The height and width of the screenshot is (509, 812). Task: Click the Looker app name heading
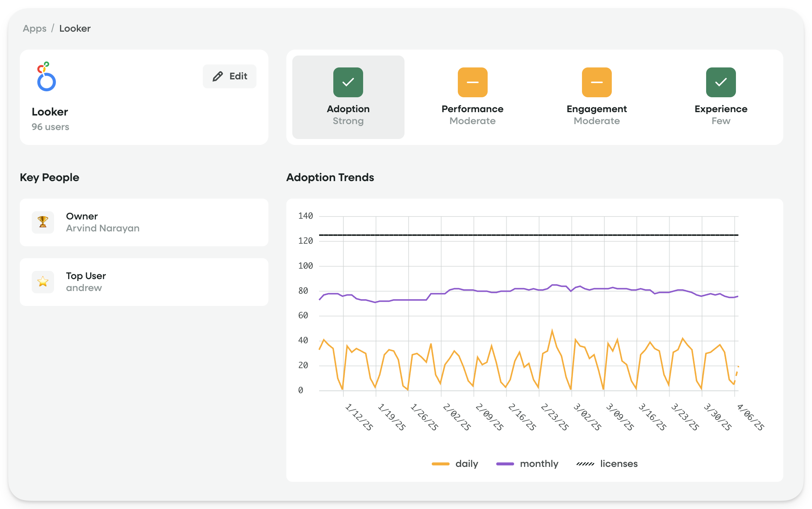coord(50,112)
